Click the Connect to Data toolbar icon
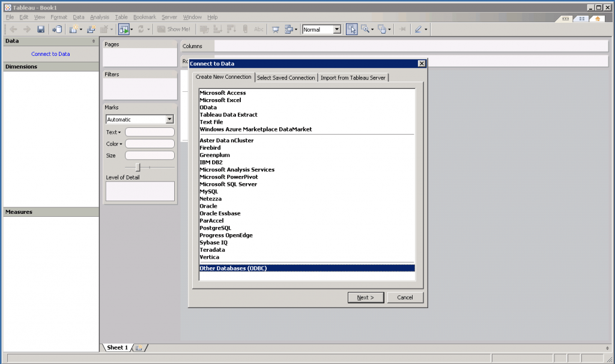The width and height of the screenshot is (615, 364). pyautogui.click(x=57, y=29)
